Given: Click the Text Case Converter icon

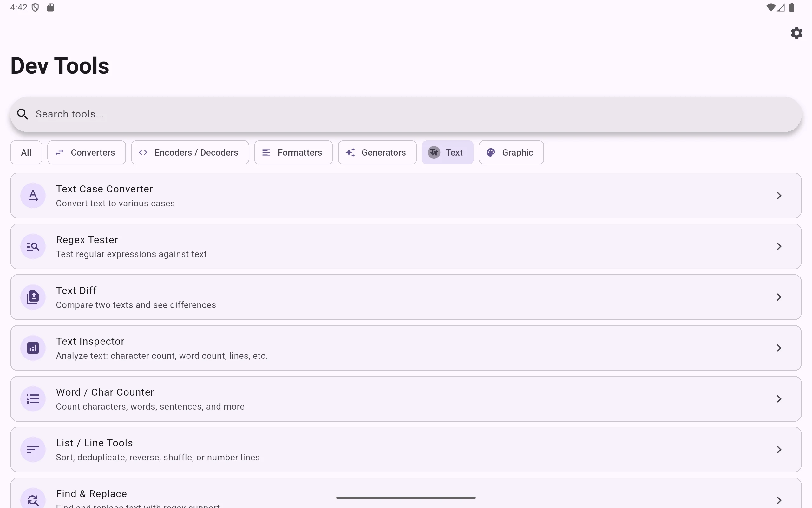Looking at the screenshot, I should coord(33,196).
